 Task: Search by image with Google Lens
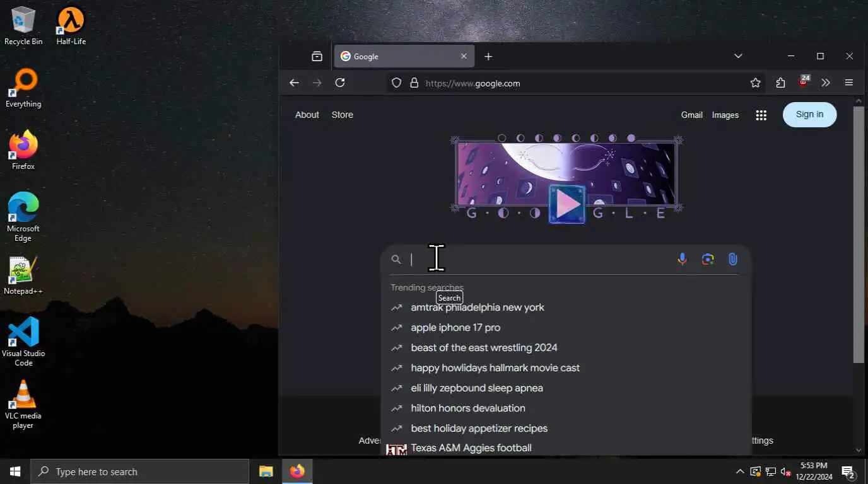pos(708,259)
